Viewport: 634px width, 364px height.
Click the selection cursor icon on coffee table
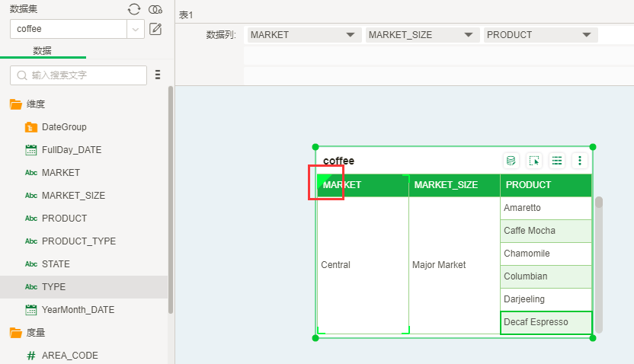point(533,161)
